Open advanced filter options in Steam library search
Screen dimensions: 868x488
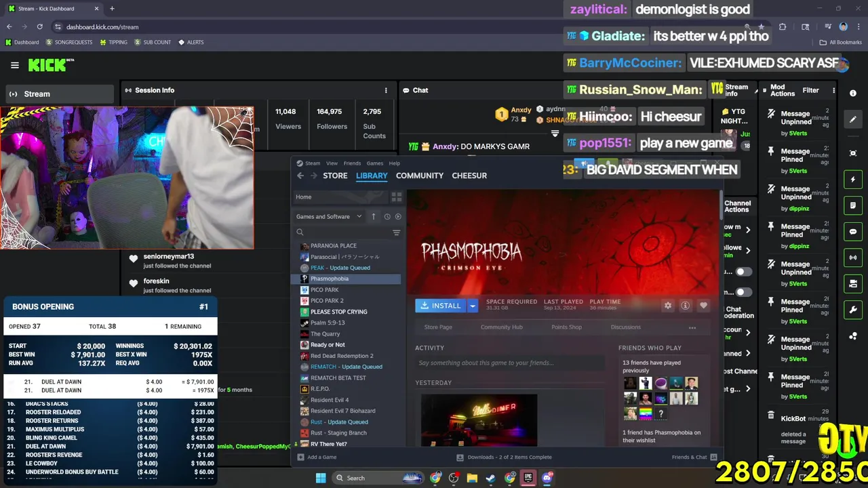coord(397,232)
